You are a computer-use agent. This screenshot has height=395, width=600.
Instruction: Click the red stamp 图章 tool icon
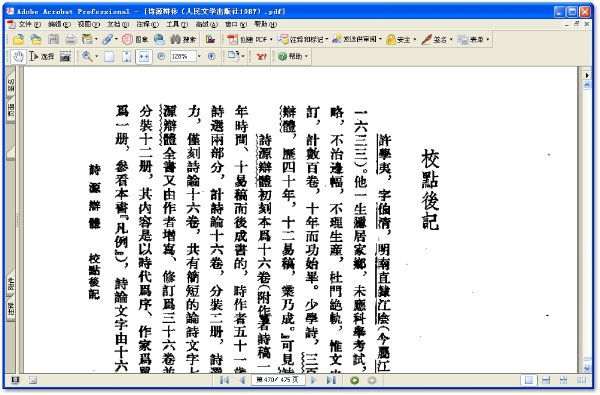pos(135,39)
